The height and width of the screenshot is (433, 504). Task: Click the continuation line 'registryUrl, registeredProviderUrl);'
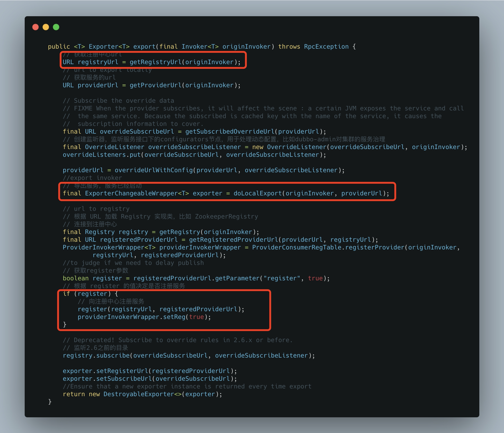click(x=159, y=255)
